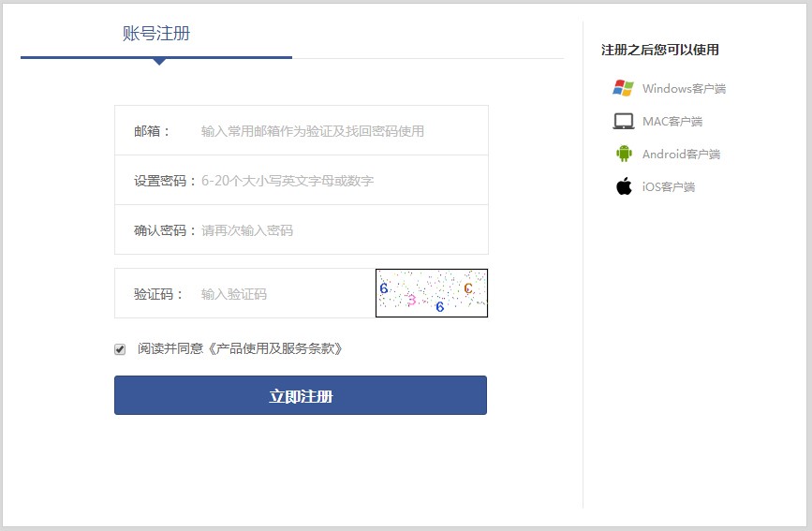Click the 邮箱： field label
This screenshot has width=812, height=531.
pyautogui.click(x=154, y=131)
